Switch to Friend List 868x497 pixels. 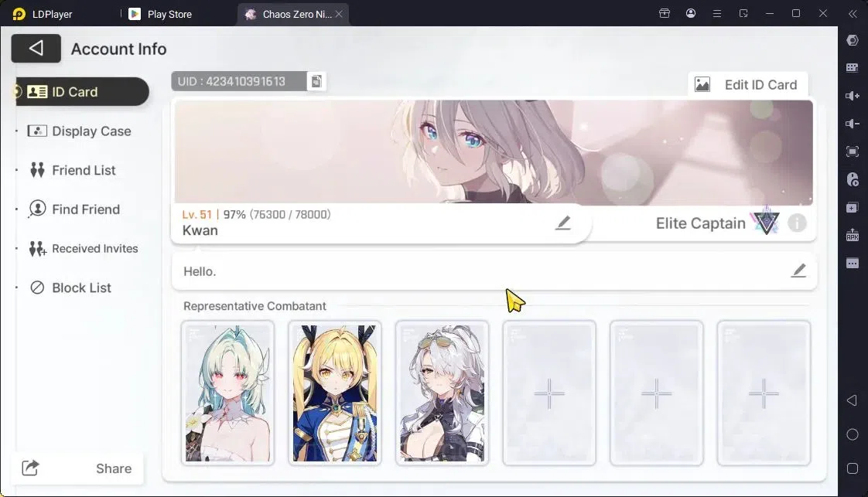coord(73,170)
